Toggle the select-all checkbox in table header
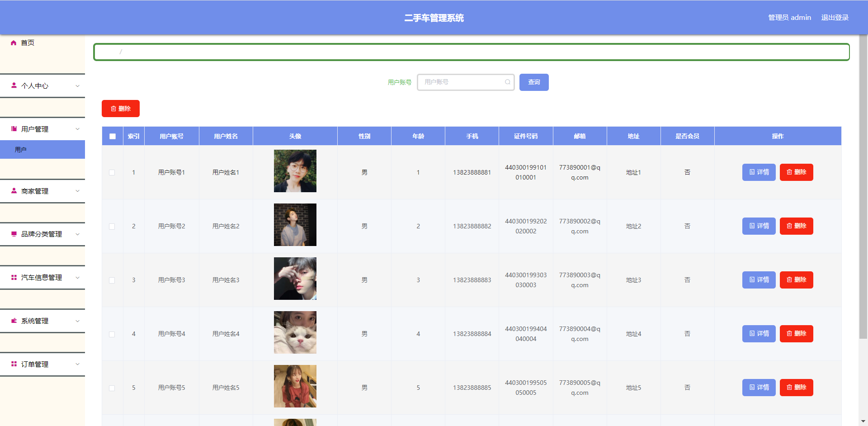 113,136
